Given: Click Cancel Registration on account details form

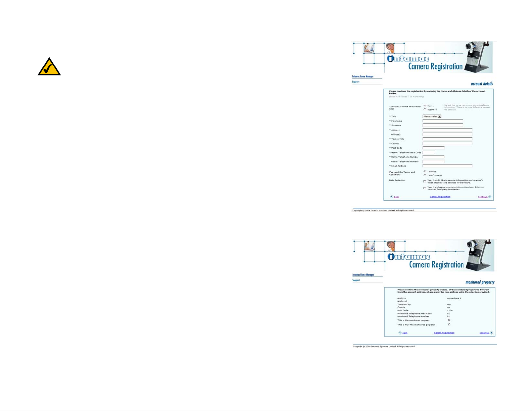Looking at the screenshot, I should point(440,197).
